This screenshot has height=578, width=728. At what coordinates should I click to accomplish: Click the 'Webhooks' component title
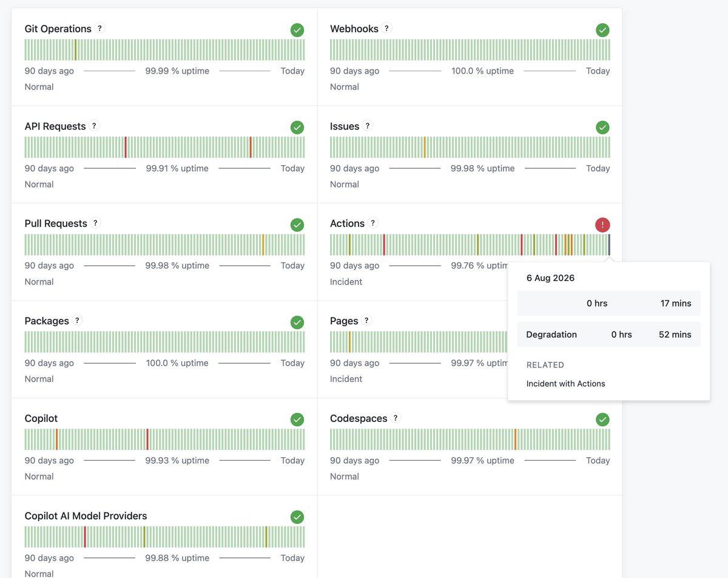click(x=354, y=29)
